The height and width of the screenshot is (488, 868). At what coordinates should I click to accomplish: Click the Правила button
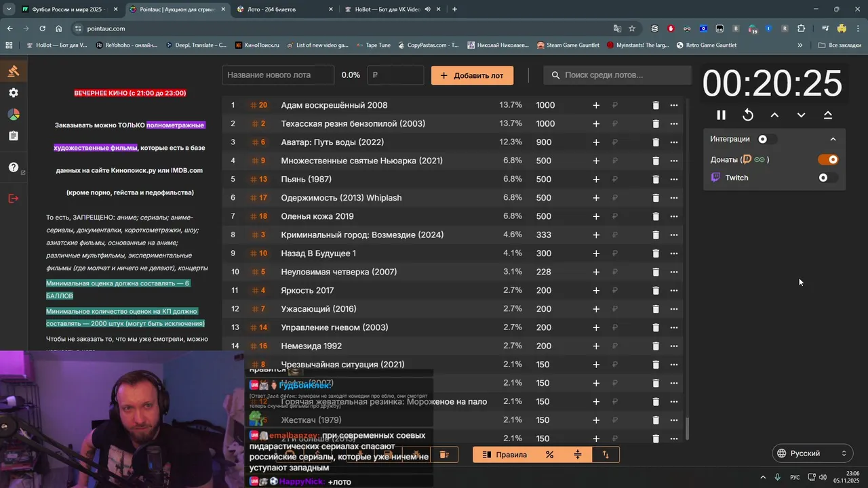point(505,455)
